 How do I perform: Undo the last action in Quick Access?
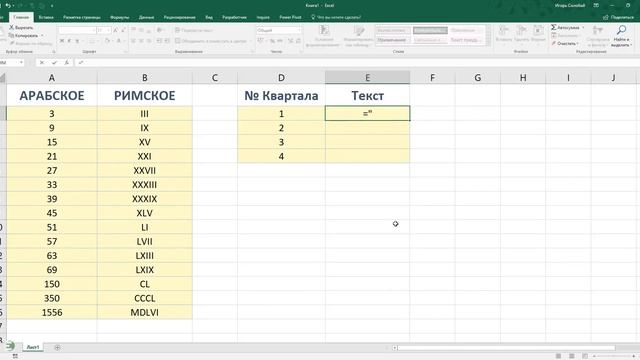[8, 6]
